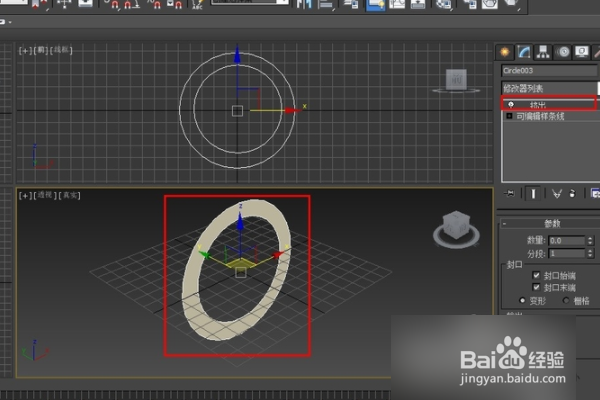600x400 pixels.
Task: Open the named selection sets dropdown
Action: coord(250,2)
